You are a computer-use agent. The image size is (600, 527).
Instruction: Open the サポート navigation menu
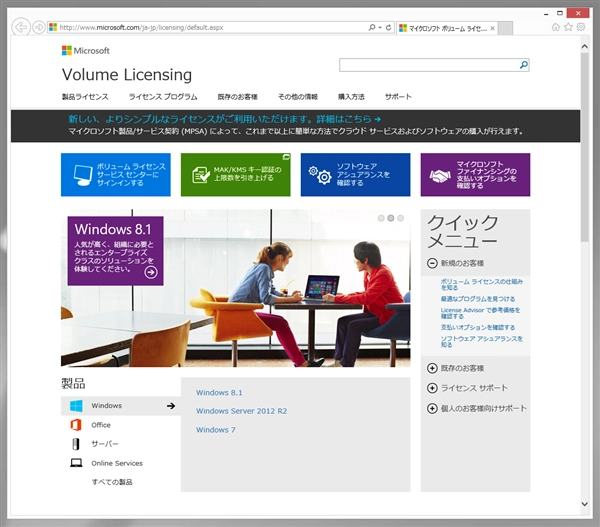(x=398, y=97)
